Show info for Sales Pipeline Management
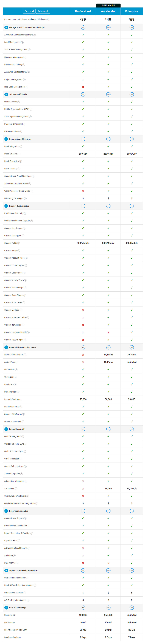The image size is (145, 644). click(x=30, y=117)
